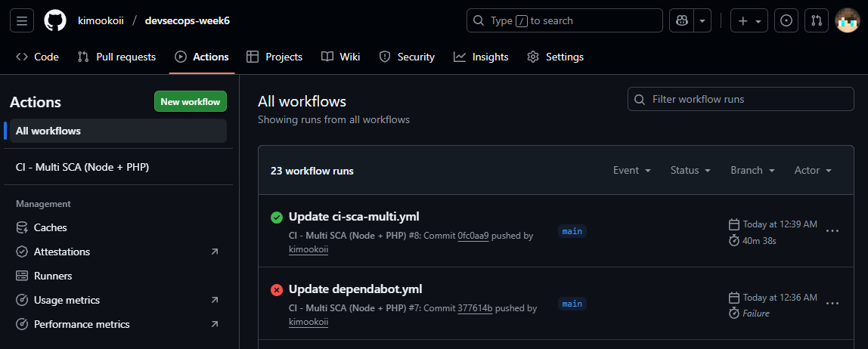Expand the Branch filter dropdown
868x349 pixels.
click(x=752, y=171)
